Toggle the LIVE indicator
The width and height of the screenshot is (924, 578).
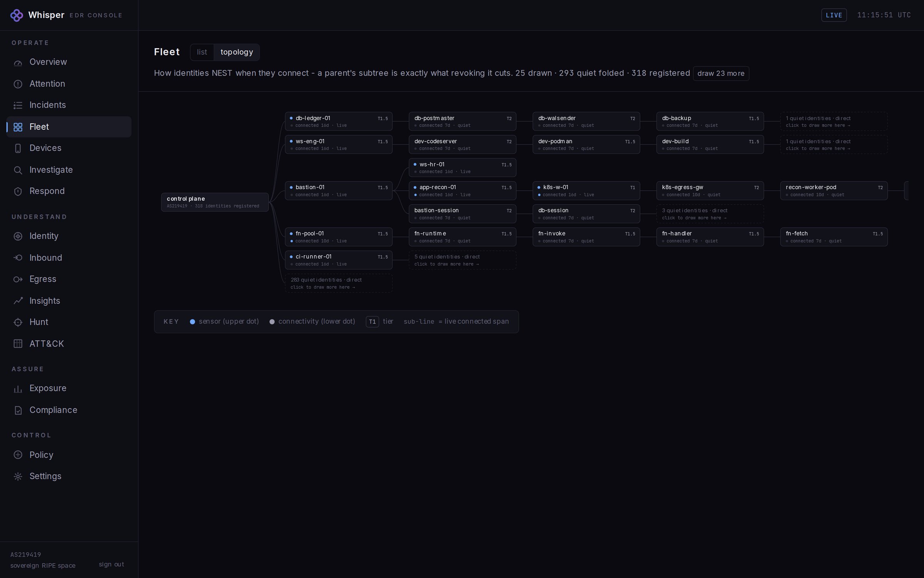tap(834, 15)
